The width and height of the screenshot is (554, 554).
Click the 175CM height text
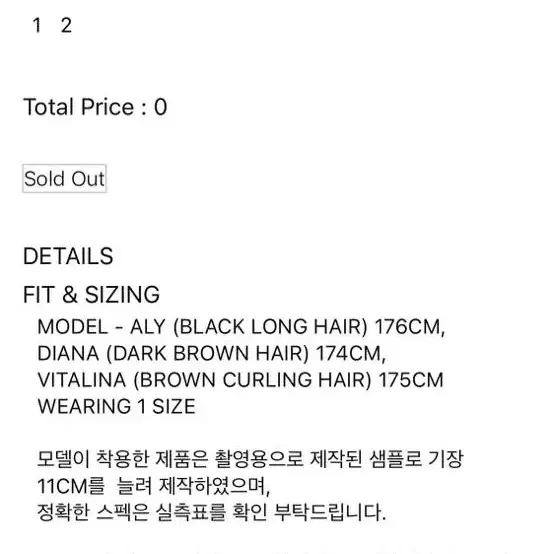(x=411, y=380)
